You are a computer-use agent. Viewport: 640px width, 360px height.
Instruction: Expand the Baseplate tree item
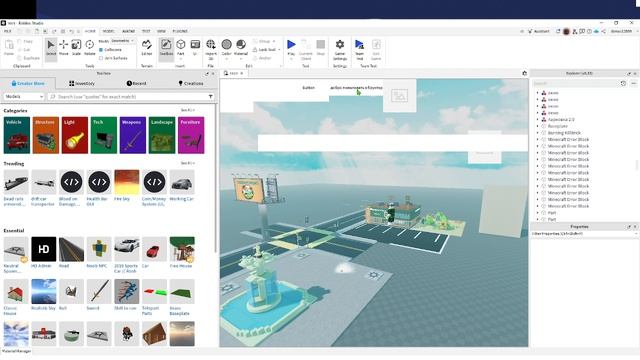pos(538,126)
